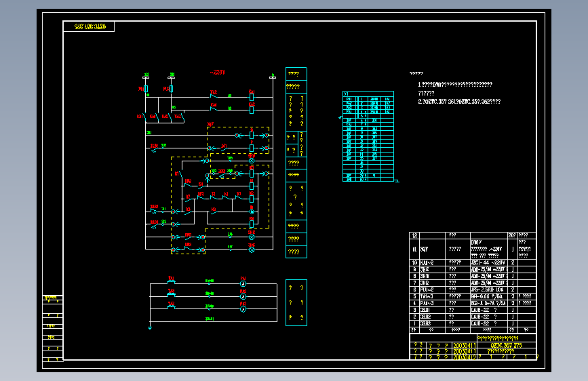This screenshot has height=381, width=588.
Task: Select the PA1 ammeter symbol
Action: (243, 284)
